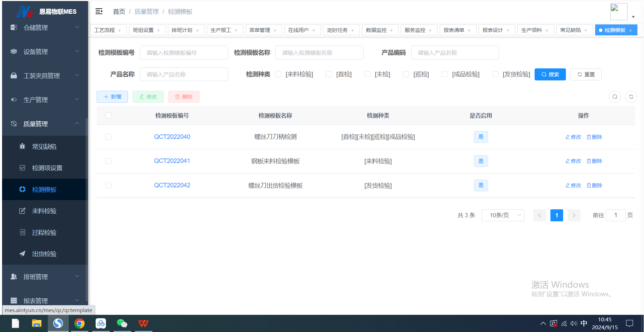
Task: Click the 新增 button
Action: [112, 97]
